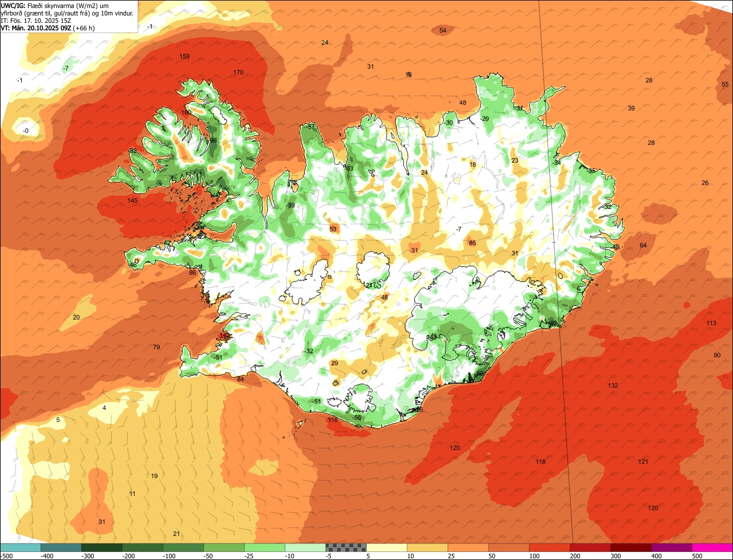
Task: Click the legend swatch between -10 and -5
Action: (305, 547)
